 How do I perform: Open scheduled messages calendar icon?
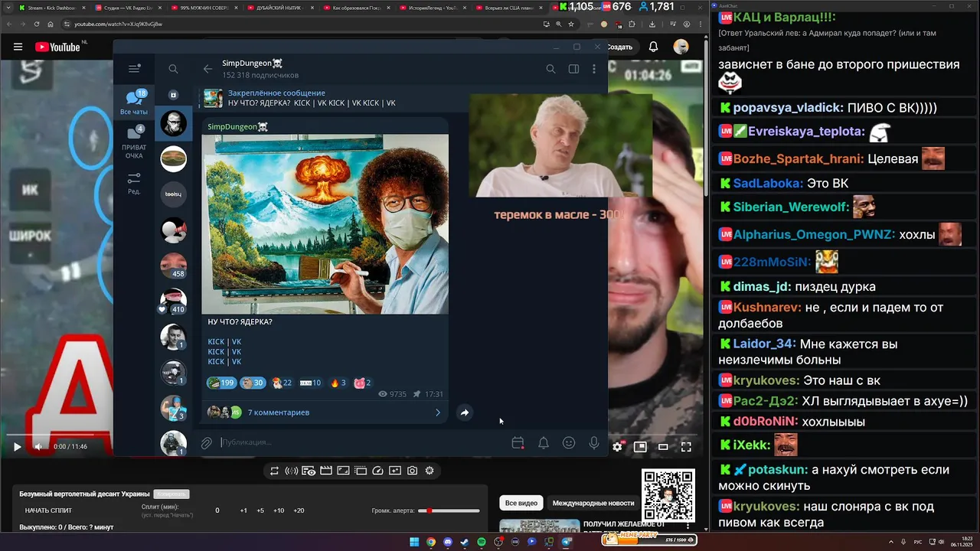(518, 442)
